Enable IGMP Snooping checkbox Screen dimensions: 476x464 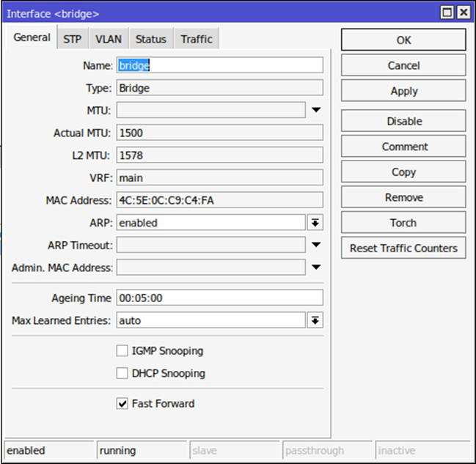pos(122,351)
